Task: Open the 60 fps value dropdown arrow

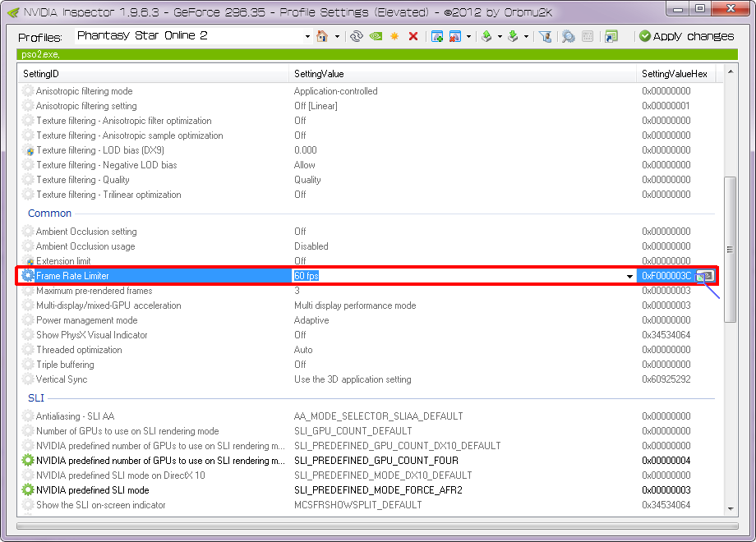Action: pos(629,276)
